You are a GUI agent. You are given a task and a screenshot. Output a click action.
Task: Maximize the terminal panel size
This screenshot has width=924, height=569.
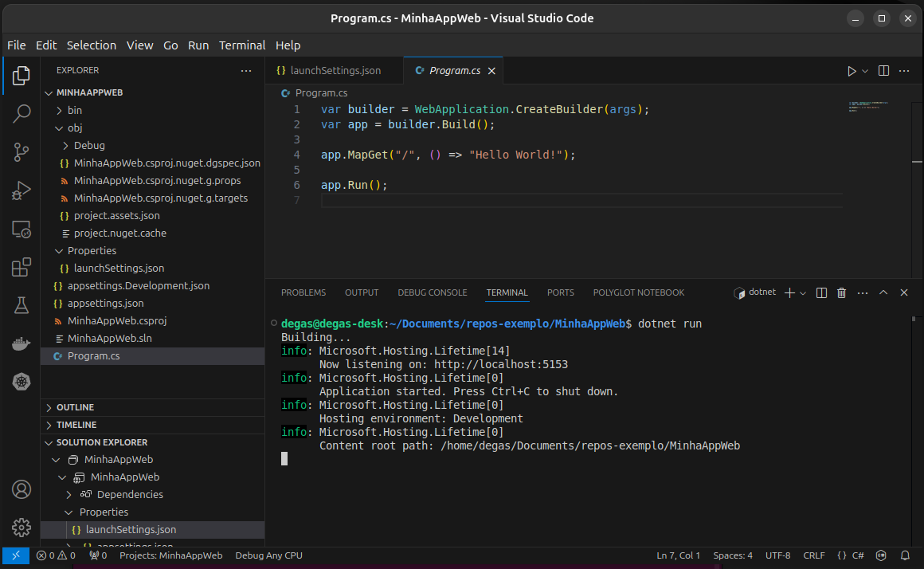(883, 292)
